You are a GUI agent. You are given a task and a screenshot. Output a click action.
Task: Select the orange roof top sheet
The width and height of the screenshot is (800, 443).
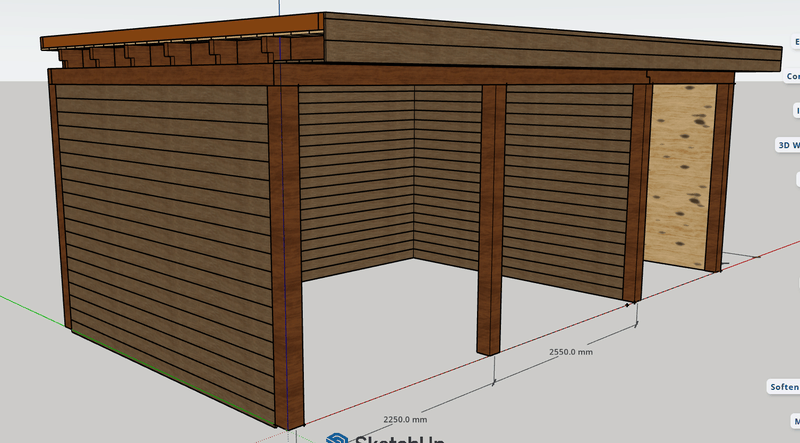pos(181,31)
